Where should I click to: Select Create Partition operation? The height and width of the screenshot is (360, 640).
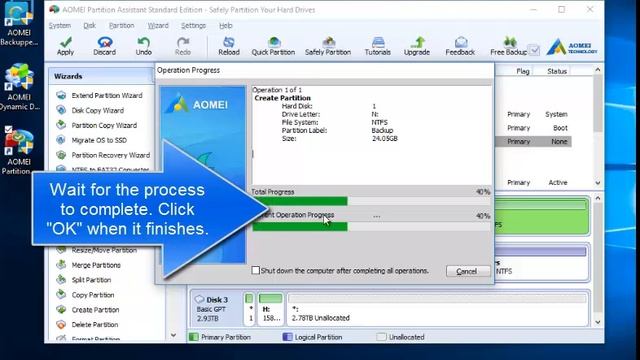96,310
